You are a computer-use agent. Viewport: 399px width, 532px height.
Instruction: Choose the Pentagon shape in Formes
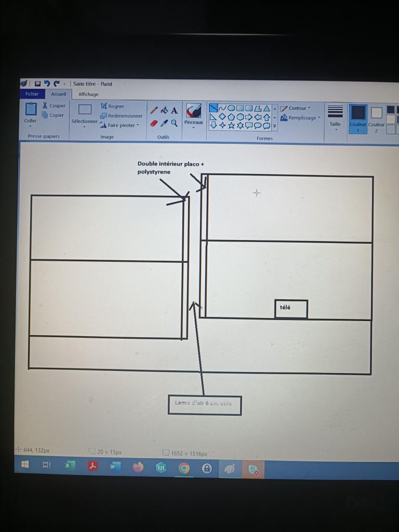(231, 117)
